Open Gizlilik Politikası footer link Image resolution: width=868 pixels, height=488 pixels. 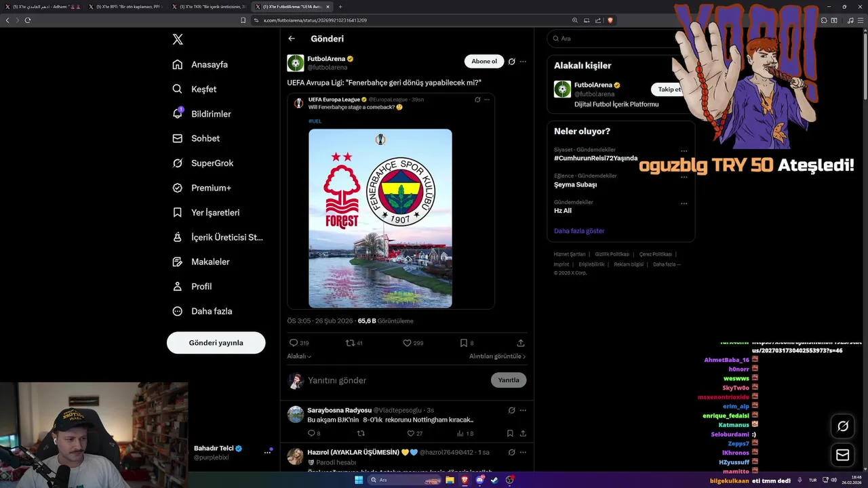point(612,254)
